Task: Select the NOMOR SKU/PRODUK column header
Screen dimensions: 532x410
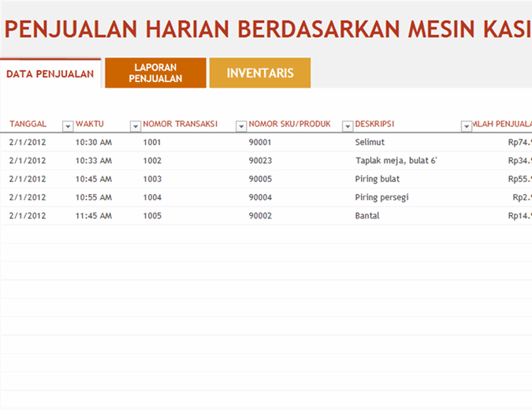Action: pos(289,124)
